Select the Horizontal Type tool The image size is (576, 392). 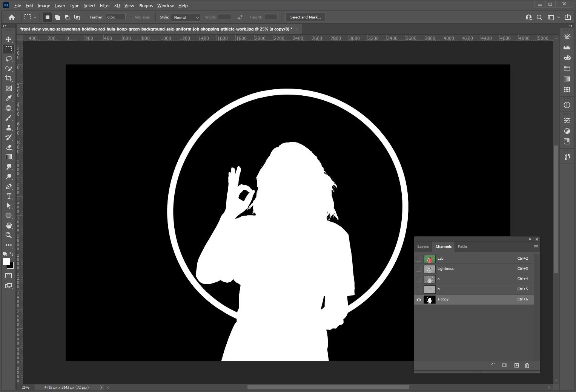pos(9,196)
